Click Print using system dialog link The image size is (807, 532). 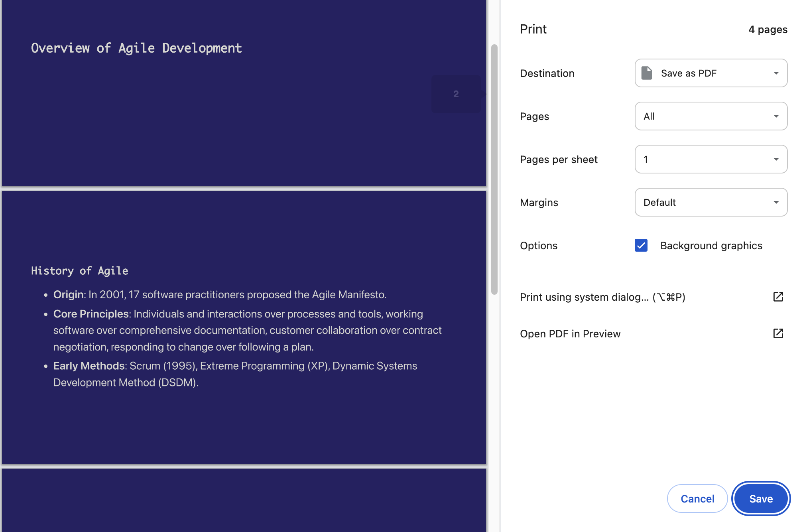click(x=602, y=297)
